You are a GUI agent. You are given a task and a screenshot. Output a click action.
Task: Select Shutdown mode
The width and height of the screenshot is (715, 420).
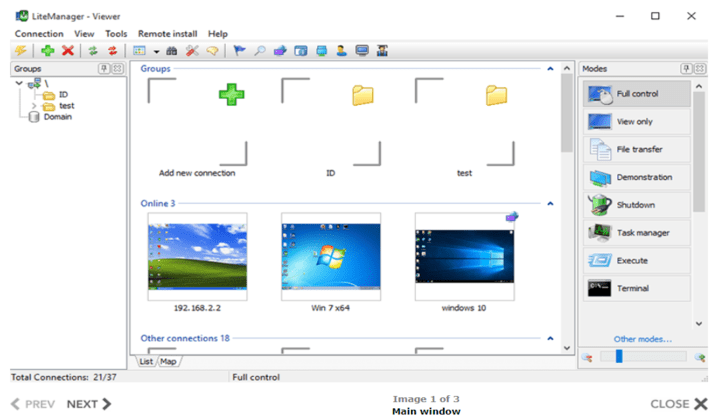[x=637, y=205]
